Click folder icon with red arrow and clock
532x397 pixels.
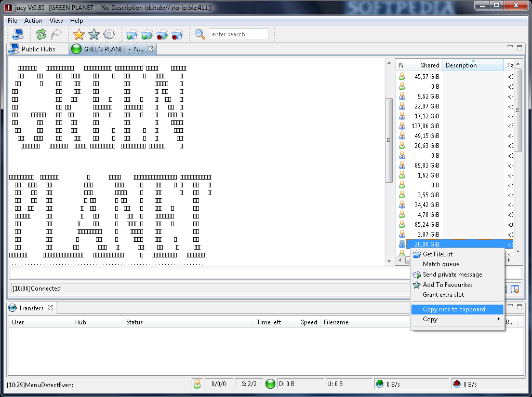(x=177, y=35)
